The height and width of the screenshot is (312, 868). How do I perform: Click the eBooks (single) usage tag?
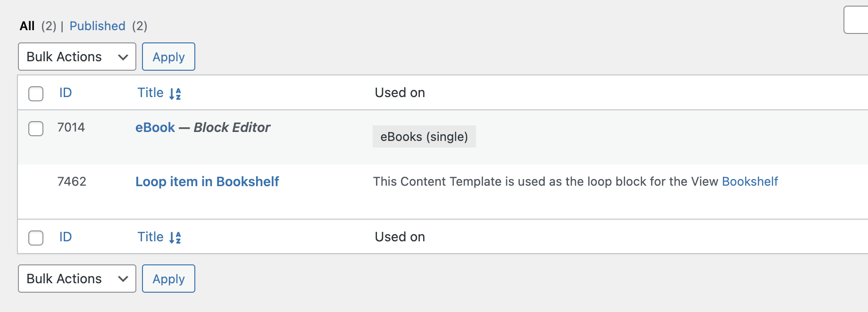pyautogui.click(x=424, y=137)
